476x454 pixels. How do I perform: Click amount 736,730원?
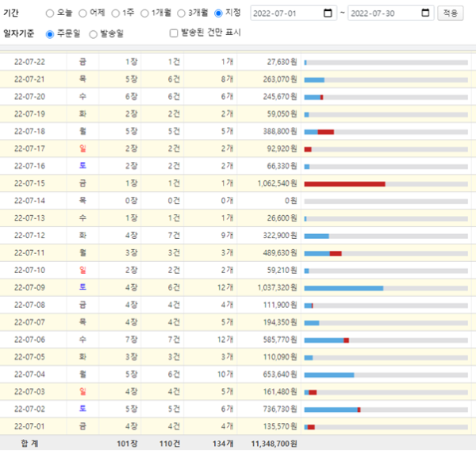[x=280, y=409]
